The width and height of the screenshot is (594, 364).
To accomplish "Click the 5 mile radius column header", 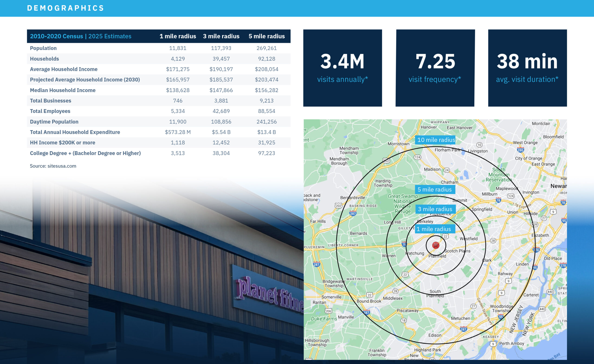I will click(266, 36).
